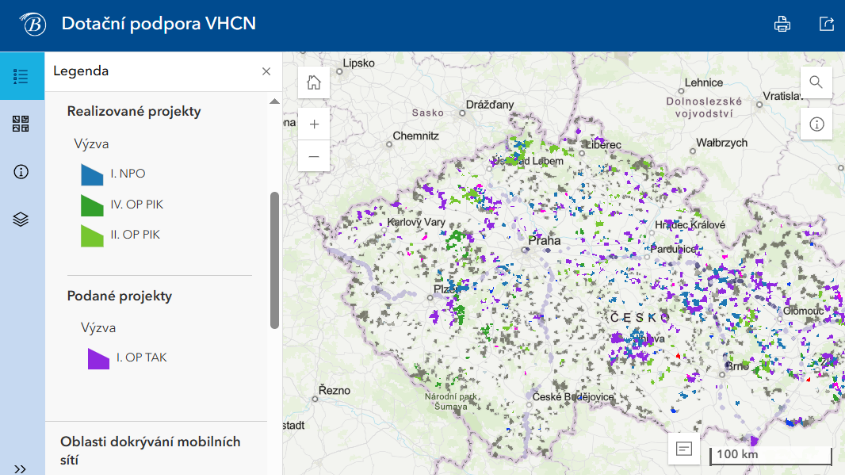Zoom out on the map
Image resolution: width=845 pixels, height=475 pixels.
coord(314,157)
